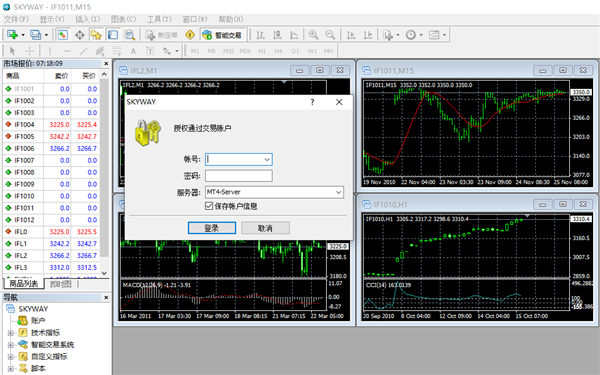The width and height of the screenshot is (600, 375).
Task: Toggle the 保存帐户信息 checkbox
Action: tap(209, 206)
